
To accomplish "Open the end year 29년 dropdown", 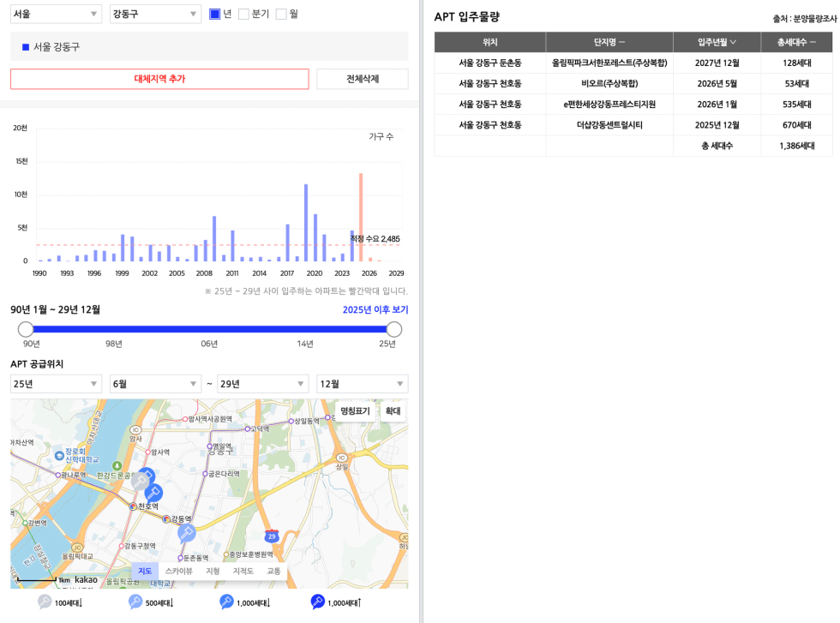I will (262, 384).
